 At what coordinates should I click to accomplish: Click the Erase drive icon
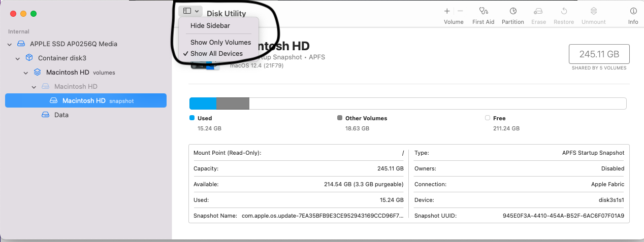pos(538,11)
